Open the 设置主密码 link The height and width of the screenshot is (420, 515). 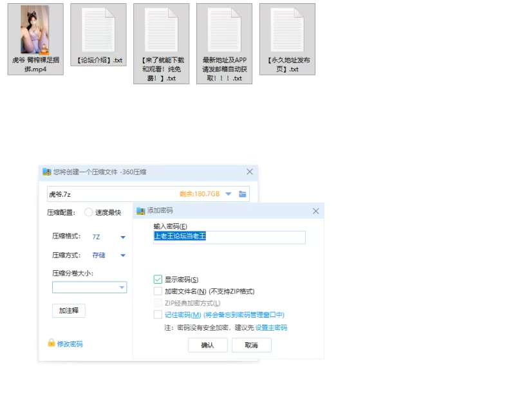[x=271, y=327]
